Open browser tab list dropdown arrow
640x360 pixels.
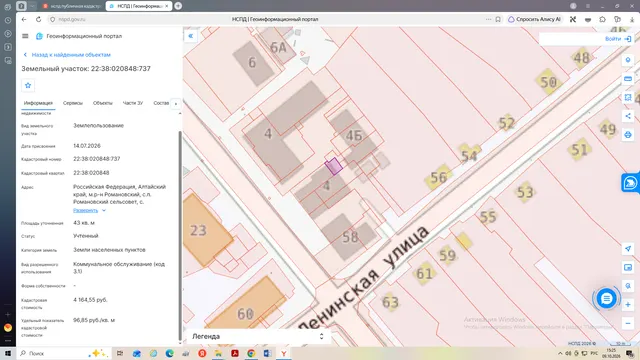(32, 6)
